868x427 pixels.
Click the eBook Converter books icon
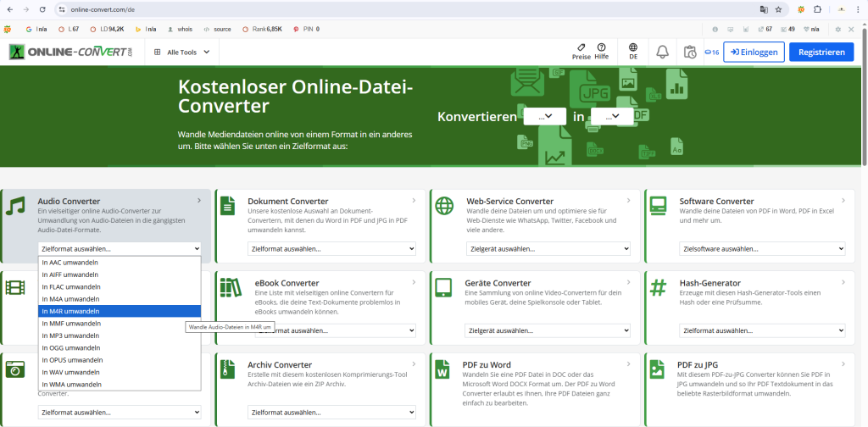click(x=231, y=287)
